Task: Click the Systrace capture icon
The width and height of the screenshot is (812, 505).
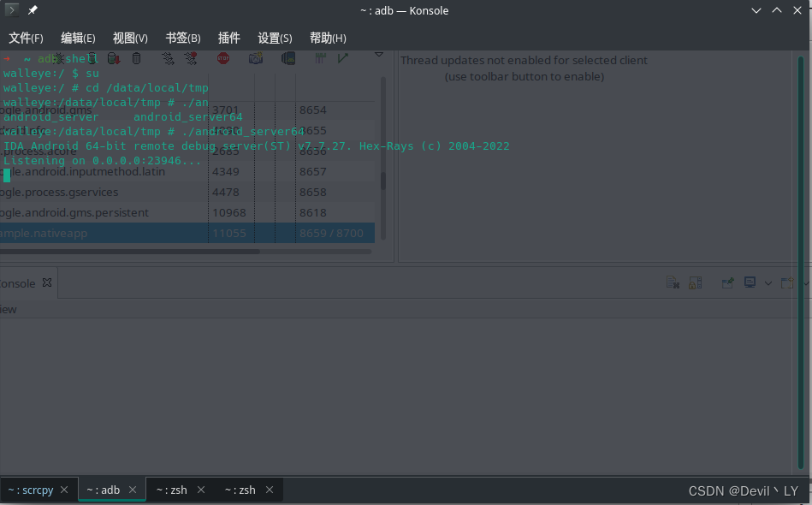Action: pyautogui.click(x=320, y=58)
